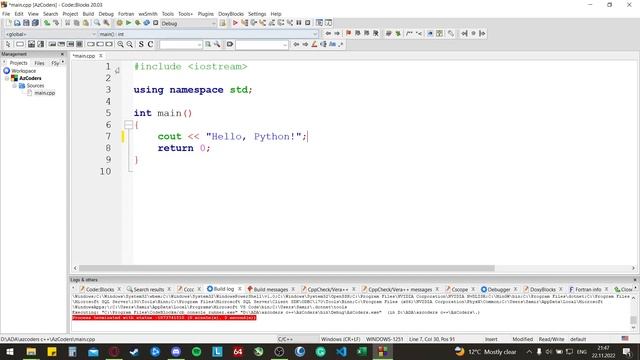This screenshot has height=360, width=640.
Task: Open Visual Studio Code from the taskbar
Action: point(342,351)
